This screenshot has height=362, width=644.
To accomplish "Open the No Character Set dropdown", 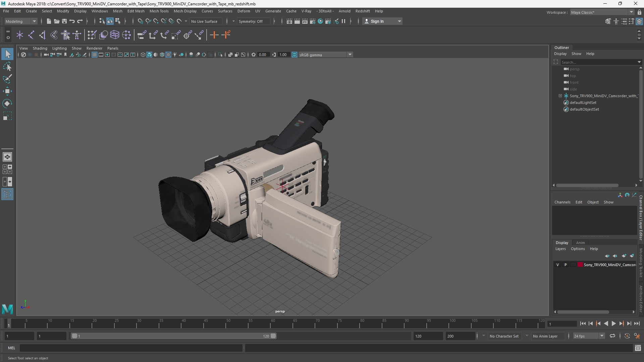I will [504, 336].
